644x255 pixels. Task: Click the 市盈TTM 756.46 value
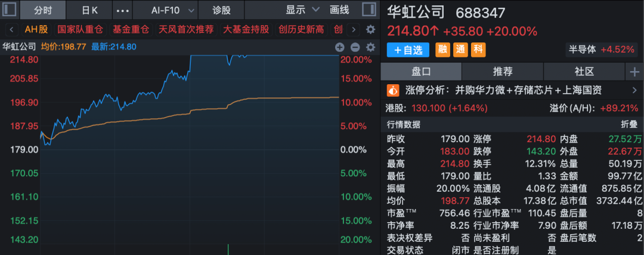point(454,213)
